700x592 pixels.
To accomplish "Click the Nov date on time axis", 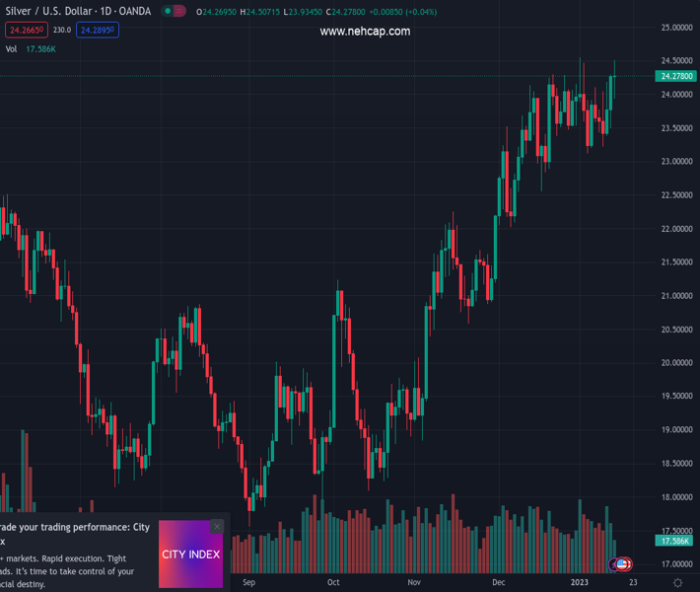I will point(415,583).
